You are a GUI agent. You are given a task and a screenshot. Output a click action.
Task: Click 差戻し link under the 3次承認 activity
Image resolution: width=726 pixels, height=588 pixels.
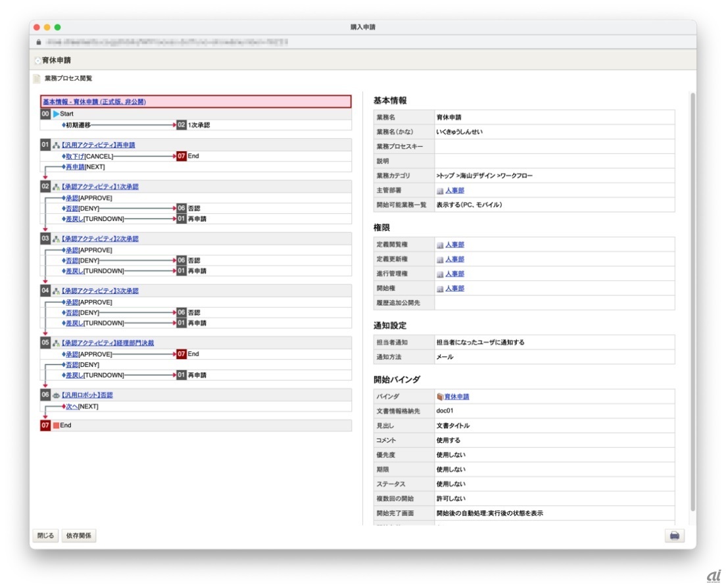(x=74, y=323)
